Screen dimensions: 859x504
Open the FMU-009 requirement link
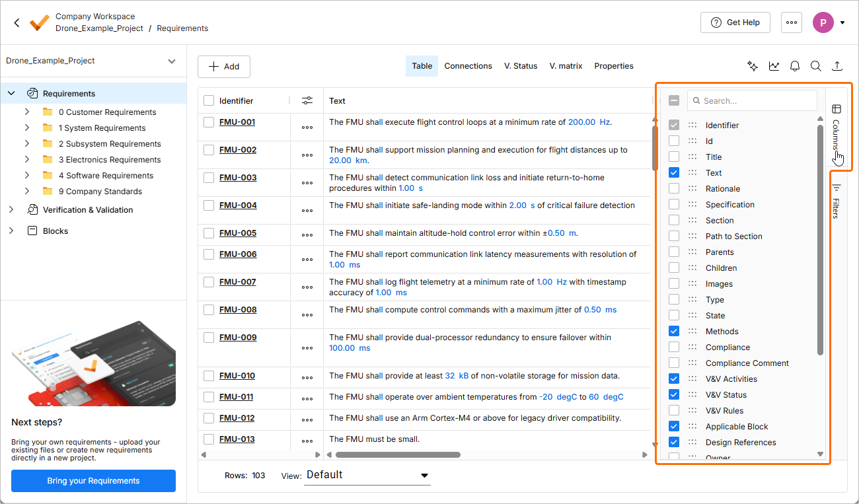[237, 338]
